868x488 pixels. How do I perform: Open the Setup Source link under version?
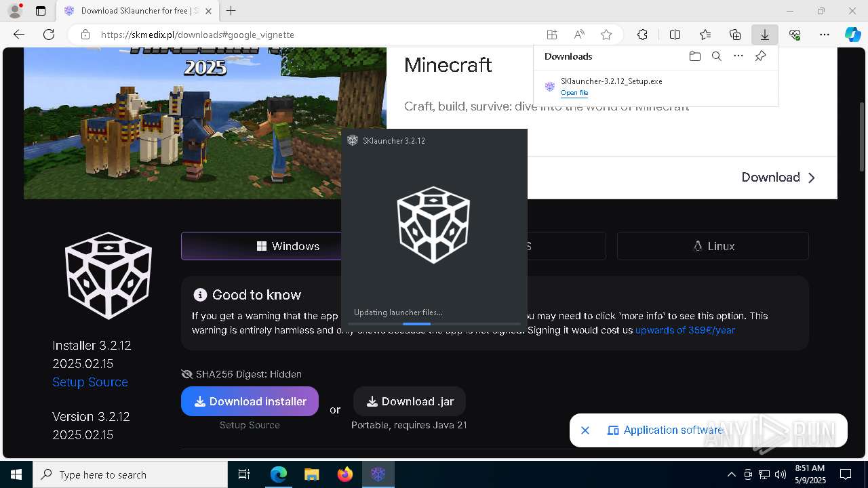[90, 382]
